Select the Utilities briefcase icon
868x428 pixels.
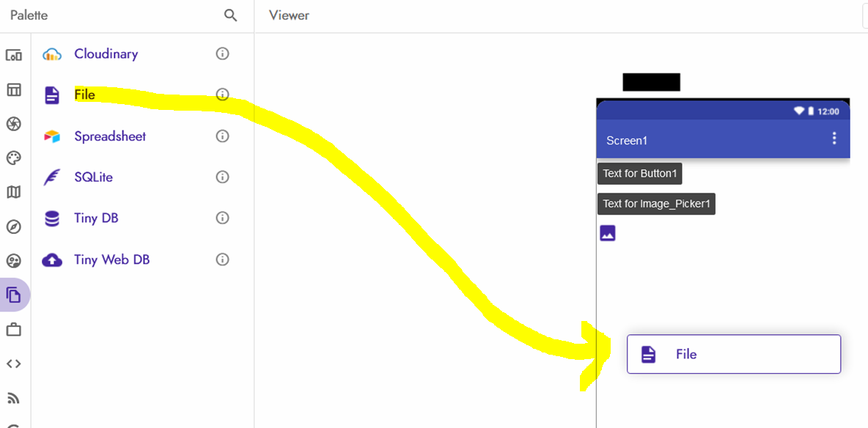[13, 330]
